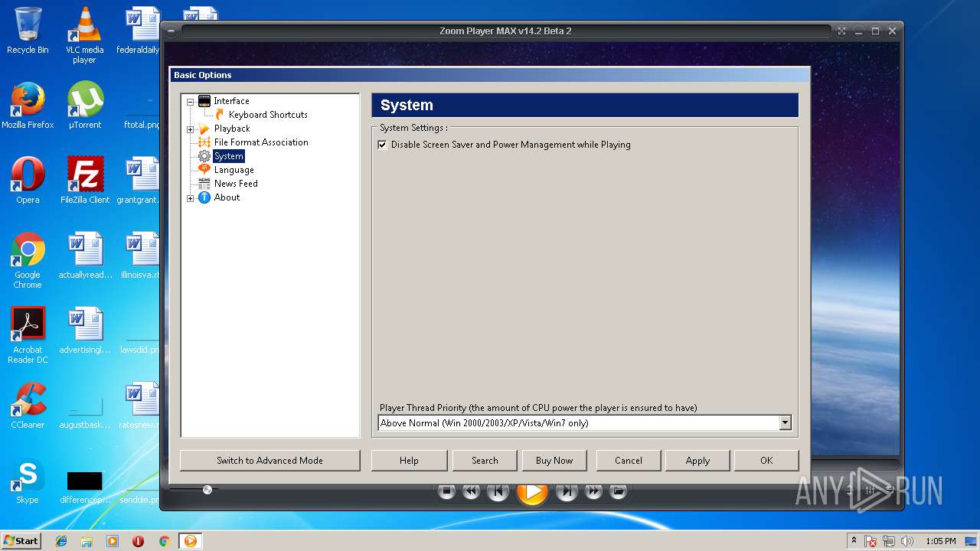Click the orange Play button
The width and height of the screenshot is (980, 551).
533,492
